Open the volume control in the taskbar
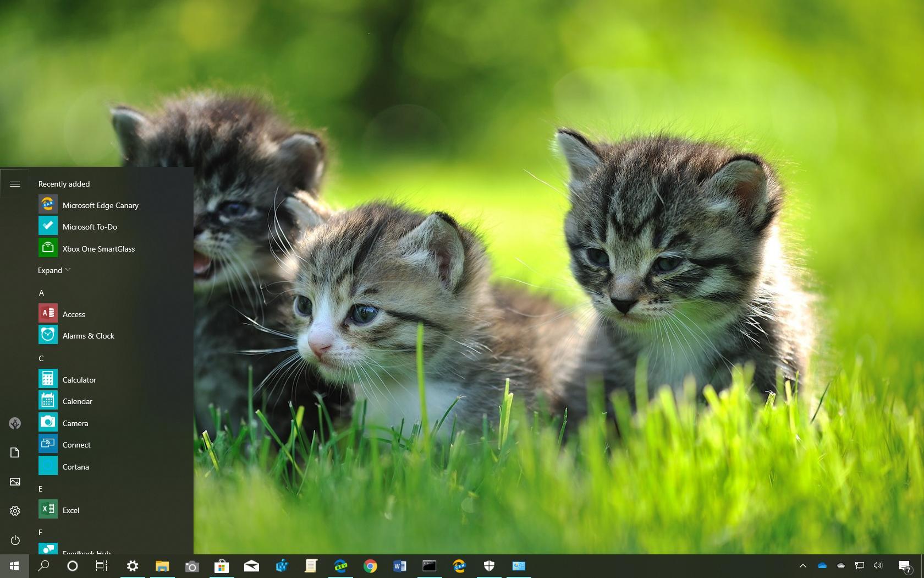Screen dimensions: 924x578 877,566
